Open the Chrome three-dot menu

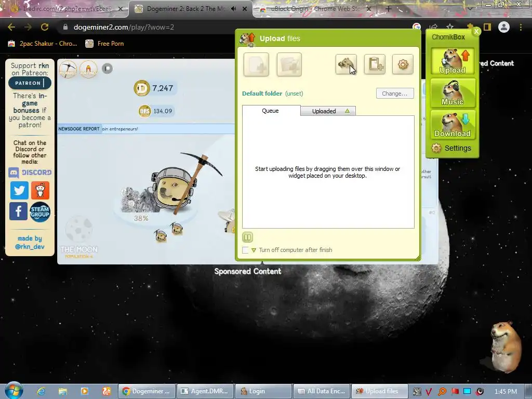[x=521, y=27]
